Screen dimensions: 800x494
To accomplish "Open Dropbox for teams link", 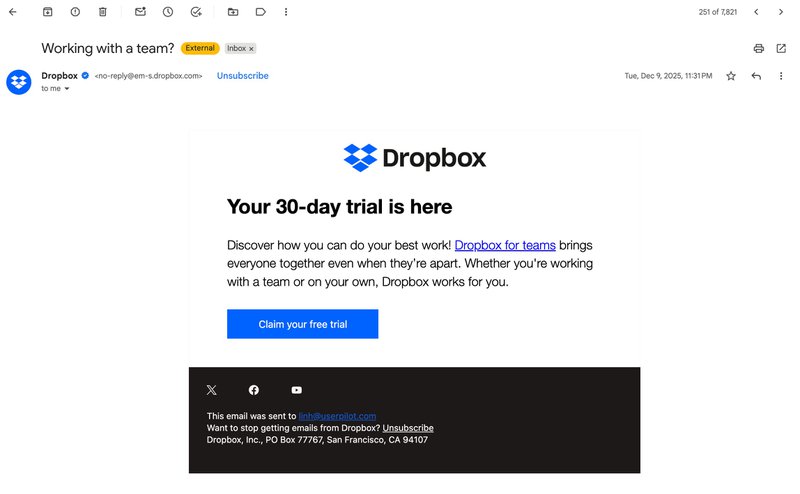I will (505, 245).
